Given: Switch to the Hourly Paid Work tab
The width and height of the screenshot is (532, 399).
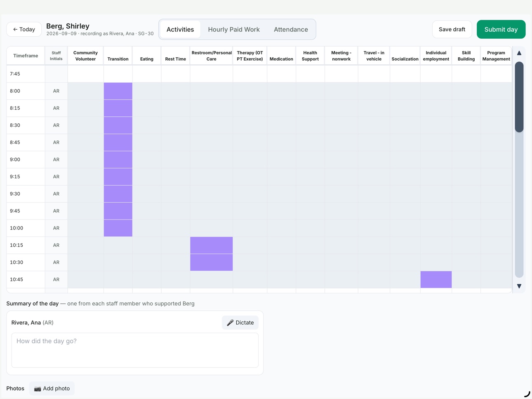Looking at the screenshot, I should point(234,29).
